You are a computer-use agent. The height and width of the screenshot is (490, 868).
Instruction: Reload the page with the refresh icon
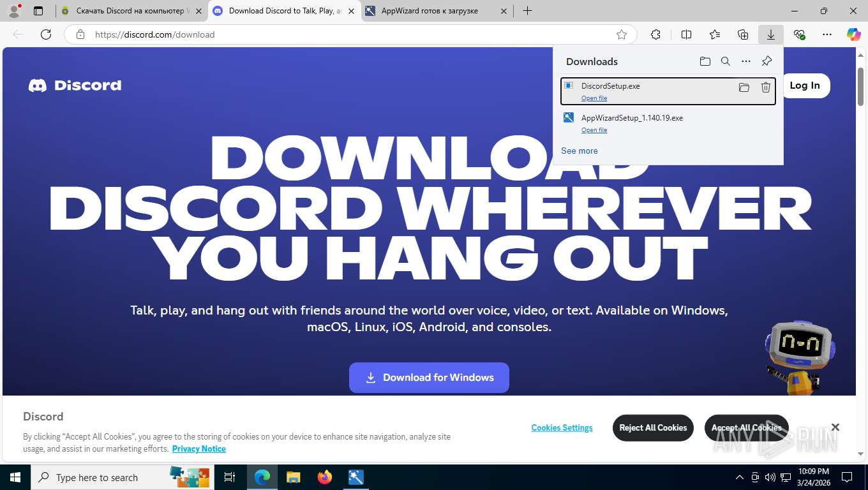pos(46,34)
